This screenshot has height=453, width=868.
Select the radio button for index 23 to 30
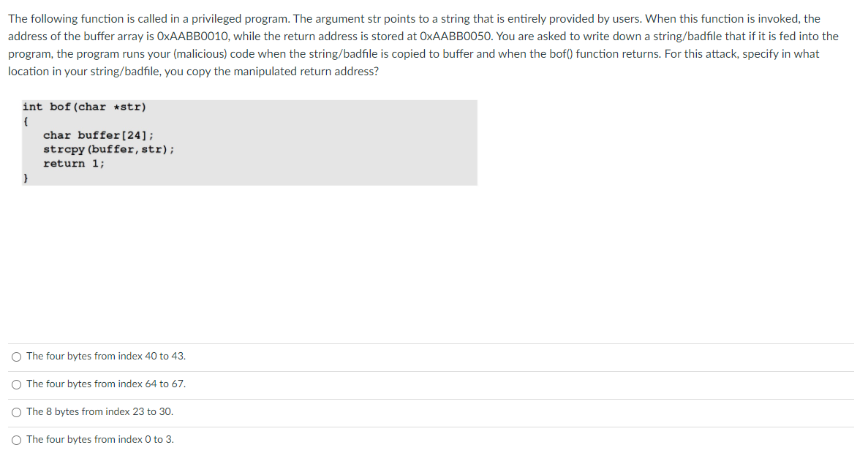click(x=15, y=411)
